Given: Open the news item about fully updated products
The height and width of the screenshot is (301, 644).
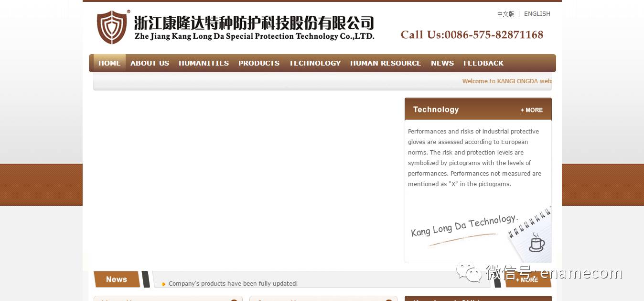Looking at the screenshot, I should (x=233, y=283).
